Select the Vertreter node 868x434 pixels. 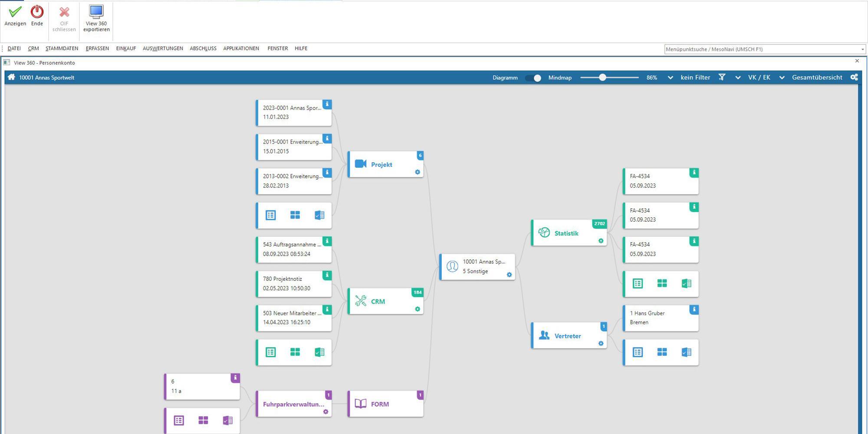click(569, 336)
